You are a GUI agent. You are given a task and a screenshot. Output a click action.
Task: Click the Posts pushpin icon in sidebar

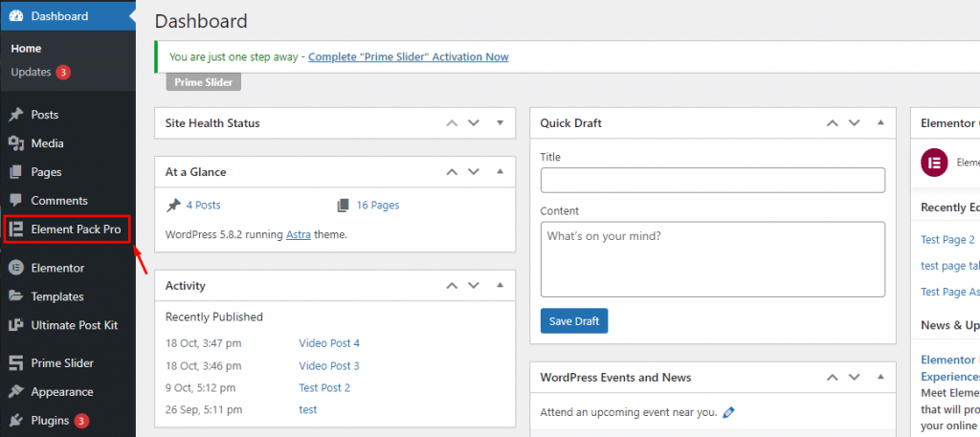16,115
